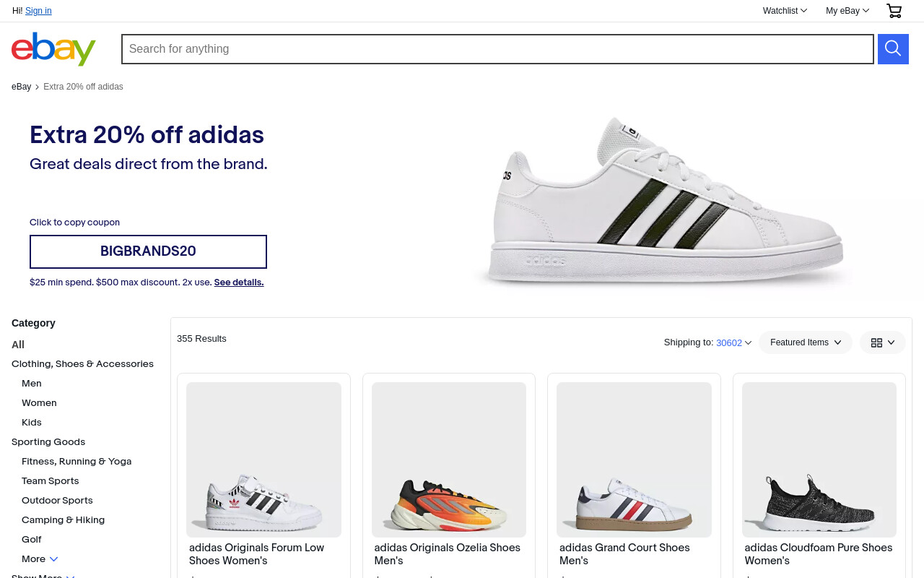Viewport: 924px width, 578px height.
Task: Open the My eBay menu
Action: (847, 11)
